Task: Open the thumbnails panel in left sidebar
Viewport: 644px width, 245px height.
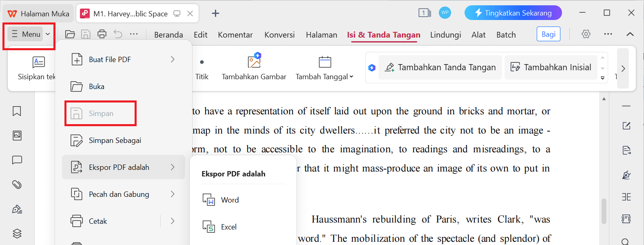Action: pos(17,136)
